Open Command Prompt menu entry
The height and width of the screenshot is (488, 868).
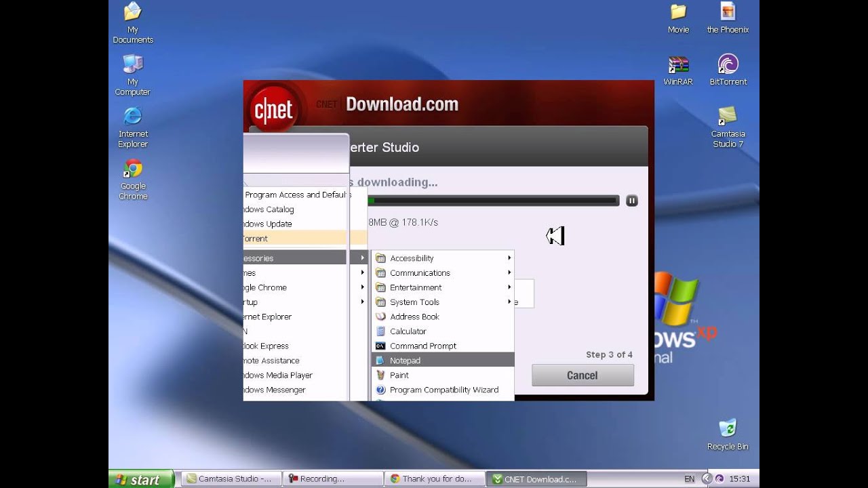(443, 346)
